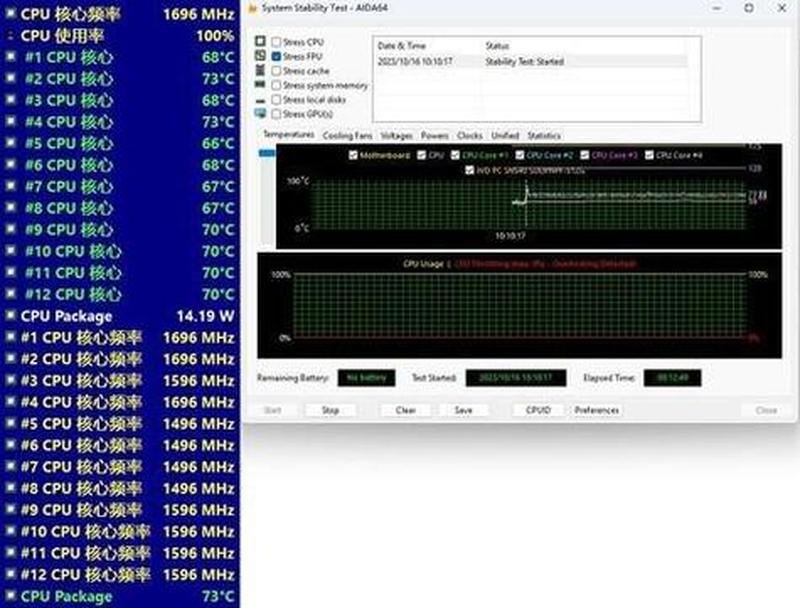Click the Save button
This screenshot has height=608, width=800.
[x=463, y=410]
